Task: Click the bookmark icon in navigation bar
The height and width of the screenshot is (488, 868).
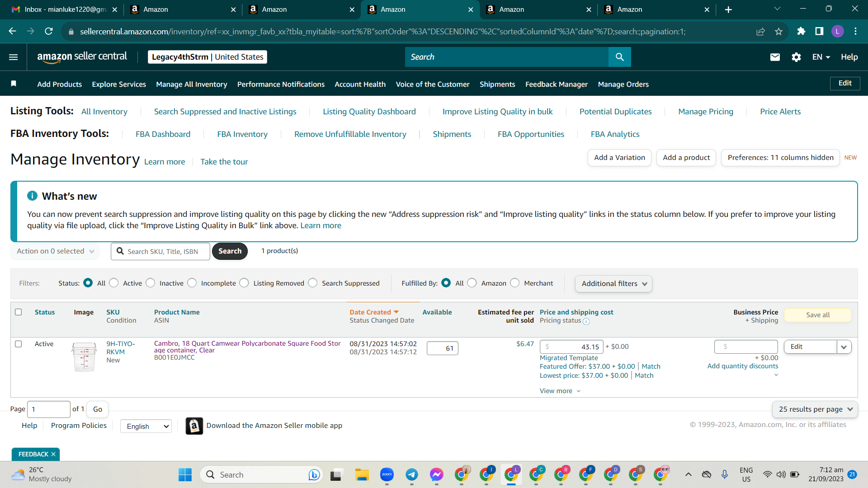Action: 14,84
